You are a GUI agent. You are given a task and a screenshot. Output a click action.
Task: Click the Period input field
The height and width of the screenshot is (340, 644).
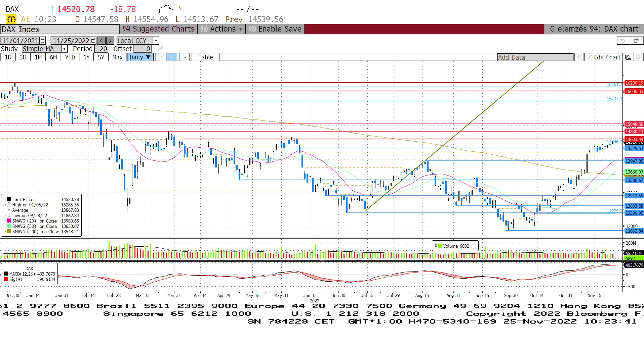click(101, 49)
